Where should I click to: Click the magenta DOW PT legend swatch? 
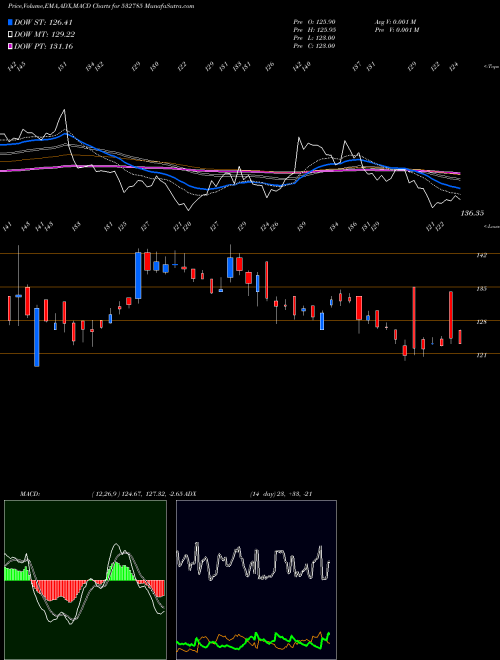[x=10, y=46]
